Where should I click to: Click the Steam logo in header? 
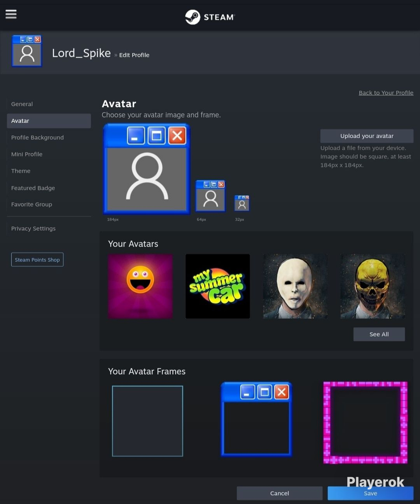pos(210,17)
